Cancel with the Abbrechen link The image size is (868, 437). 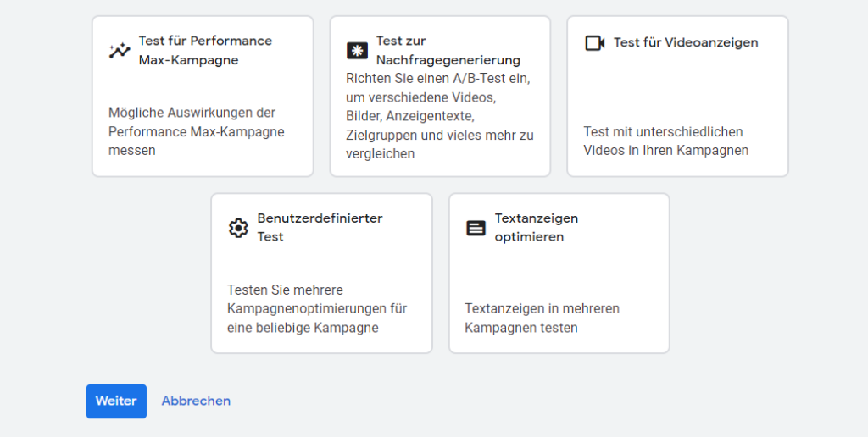[x=196, y=401]
